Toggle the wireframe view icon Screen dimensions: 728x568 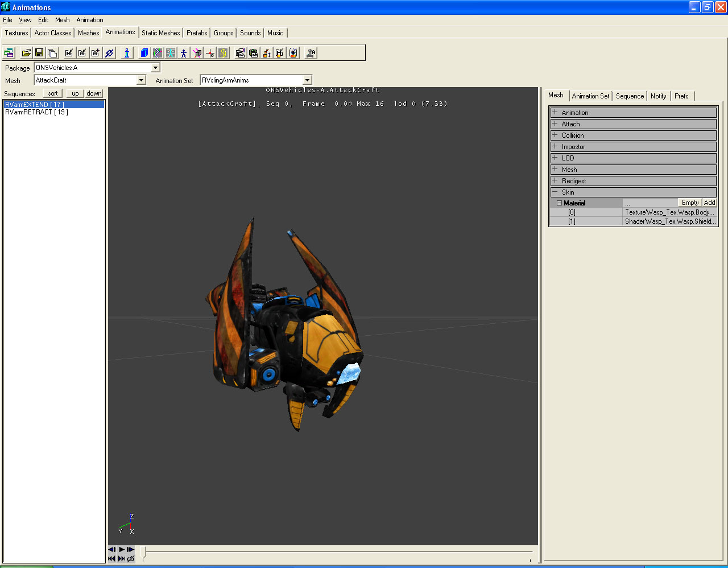tap(158, 53)
